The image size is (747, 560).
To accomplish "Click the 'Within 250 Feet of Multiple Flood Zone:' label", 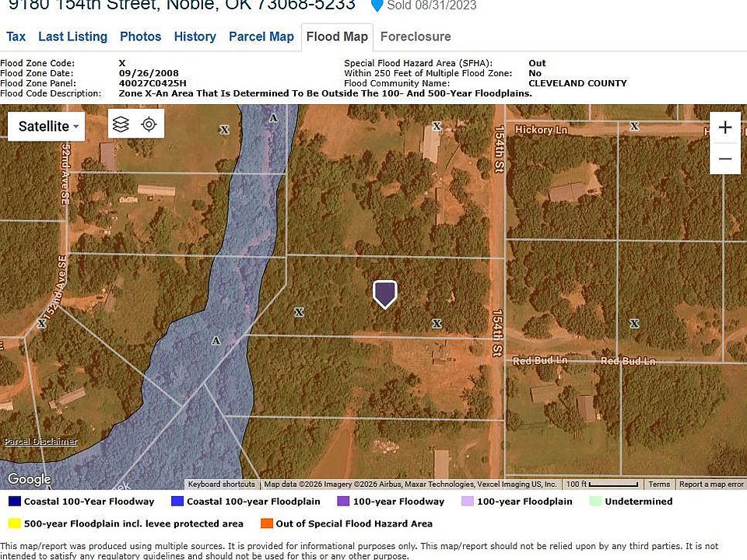I will [x=428, y=73].
